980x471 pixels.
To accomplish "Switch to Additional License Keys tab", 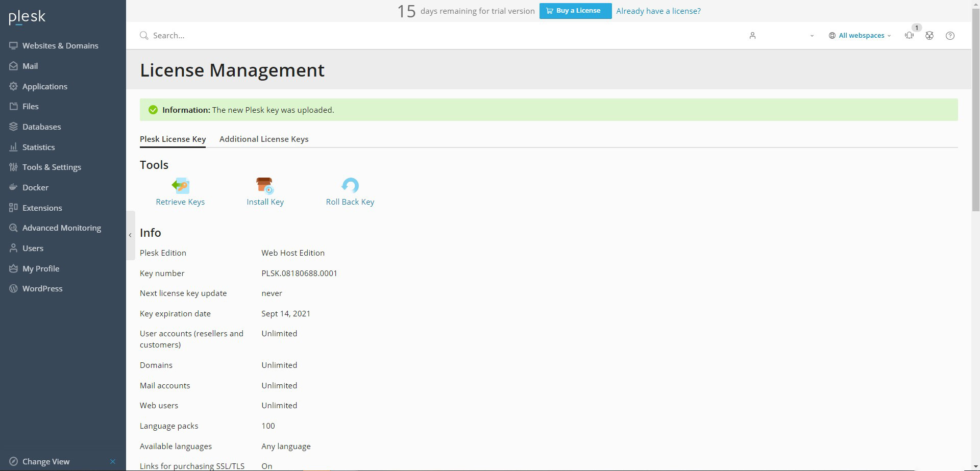I will point(264,139).
